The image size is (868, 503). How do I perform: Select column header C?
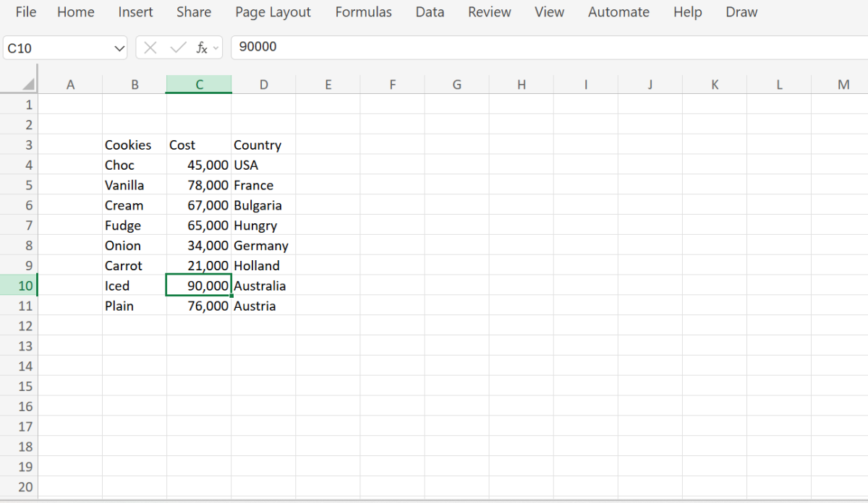(198, 83)
